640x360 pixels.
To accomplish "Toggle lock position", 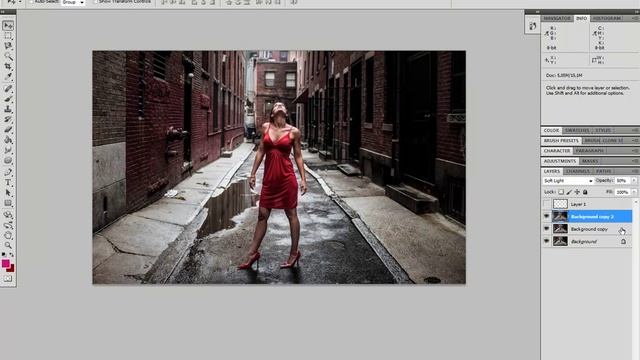I will coord(577,192).
